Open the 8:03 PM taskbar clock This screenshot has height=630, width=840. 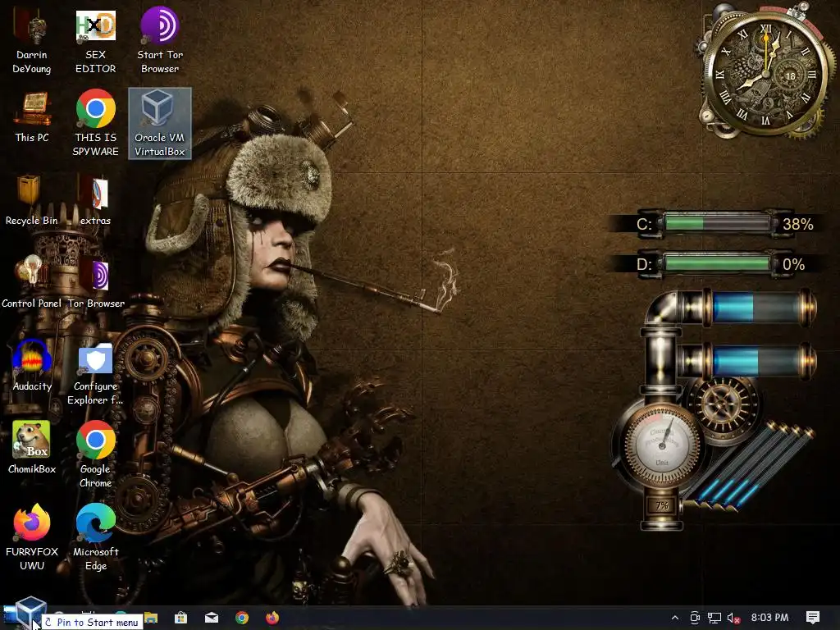769,618
